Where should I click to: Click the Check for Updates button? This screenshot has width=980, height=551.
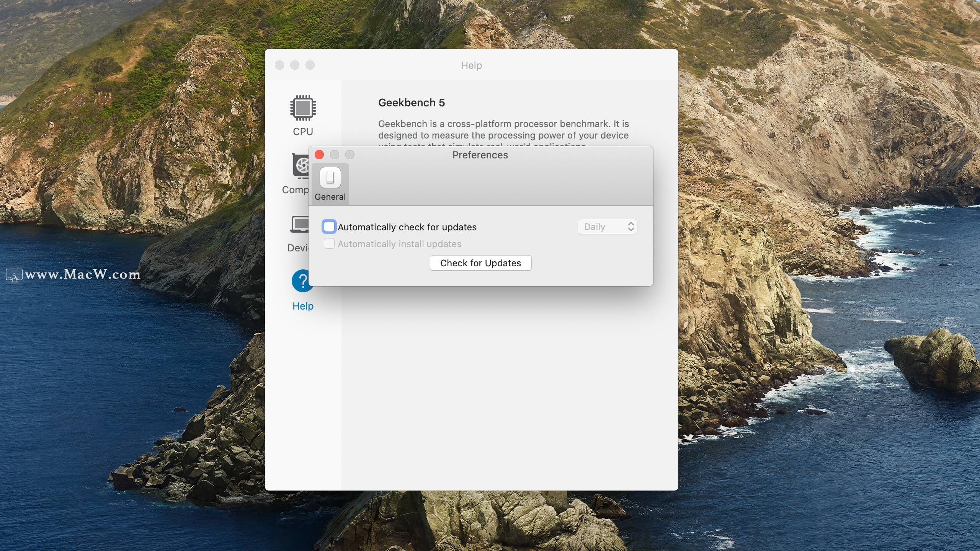click(x=480, y=263)
